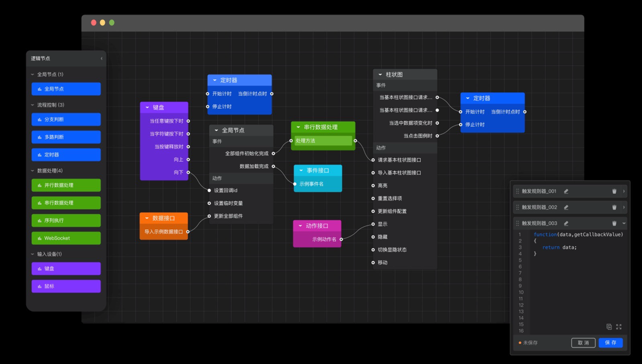Click the 'return data;' code line

click(559, 248)
